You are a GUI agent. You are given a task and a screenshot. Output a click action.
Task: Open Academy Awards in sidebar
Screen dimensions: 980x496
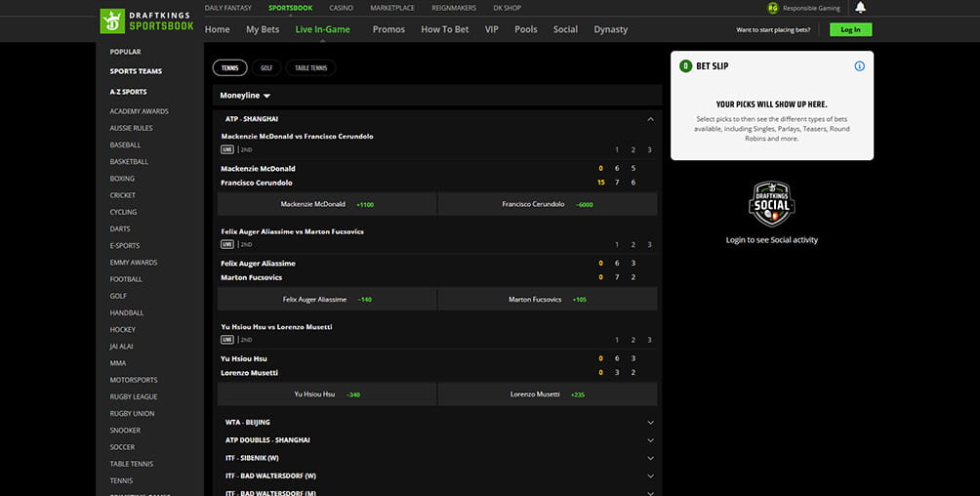[139, 111]
